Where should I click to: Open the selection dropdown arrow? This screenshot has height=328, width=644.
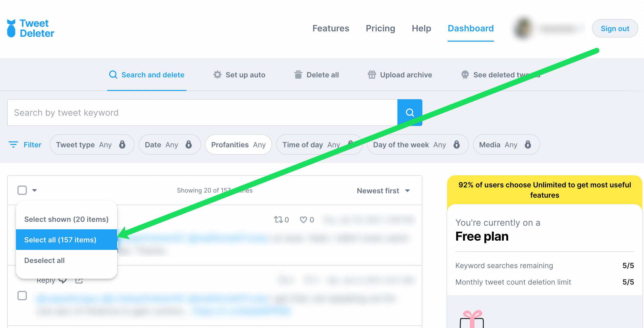34,190
